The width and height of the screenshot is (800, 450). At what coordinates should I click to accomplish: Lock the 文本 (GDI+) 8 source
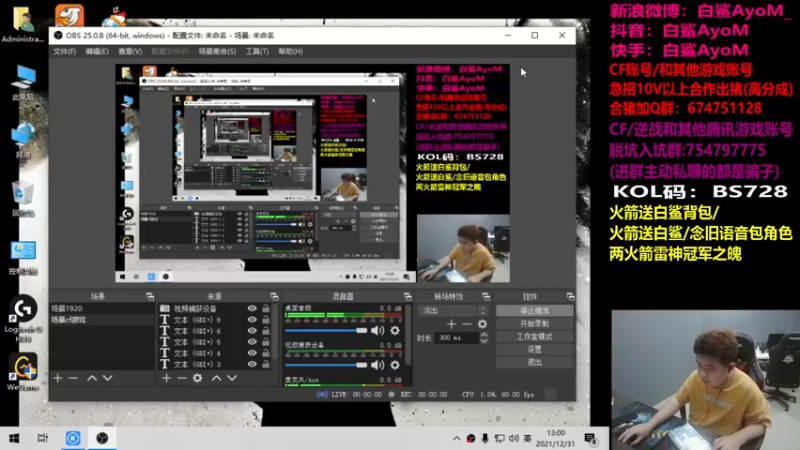266,319
